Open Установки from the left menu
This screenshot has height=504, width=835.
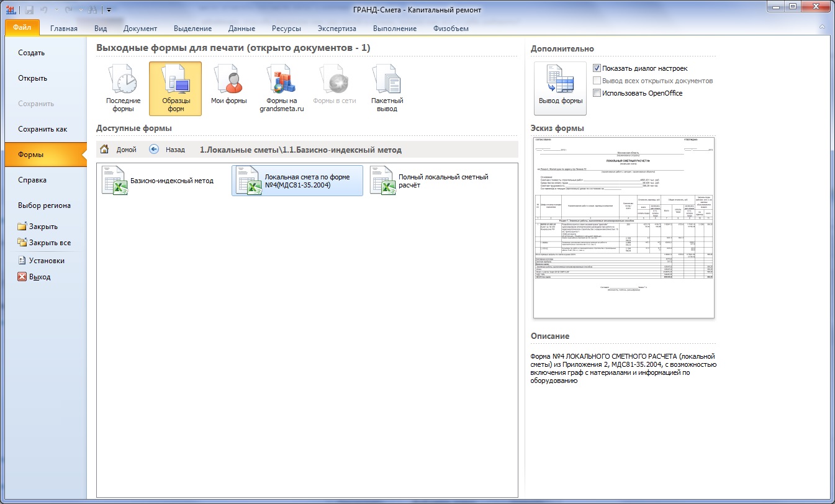pos(47,261)
